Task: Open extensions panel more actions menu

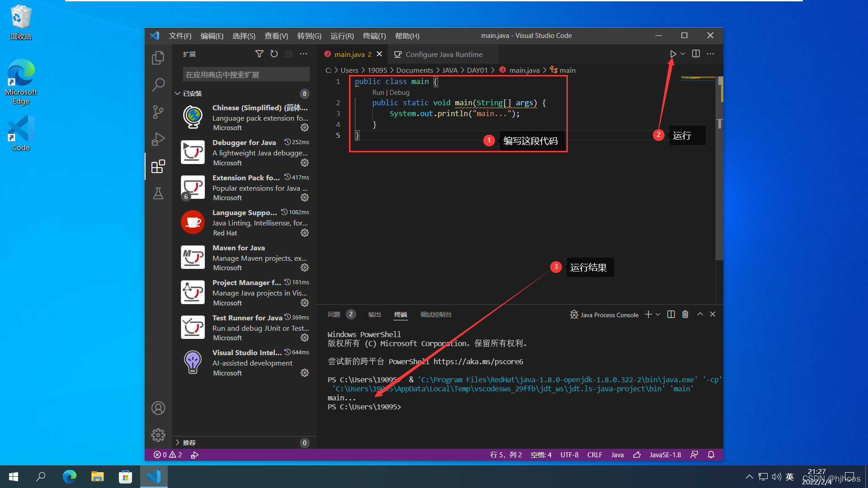Action: [303, 54]
